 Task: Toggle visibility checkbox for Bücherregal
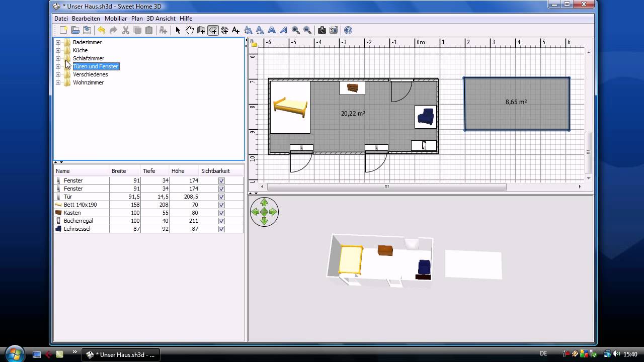point(221,221)
